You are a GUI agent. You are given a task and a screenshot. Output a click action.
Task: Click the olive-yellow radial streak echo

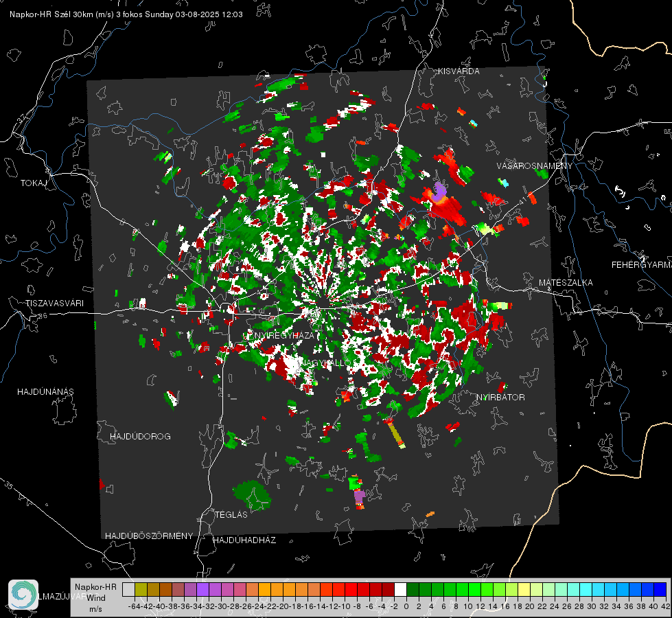[x=395, y=434]
